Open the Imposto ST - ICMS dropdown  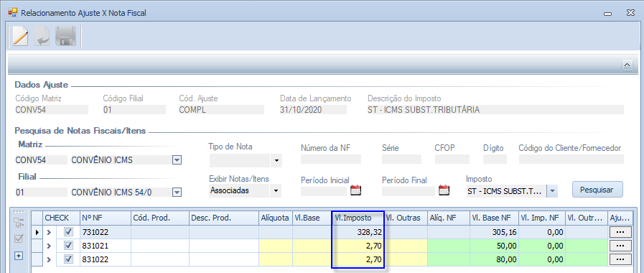click(x=552, y=191)
